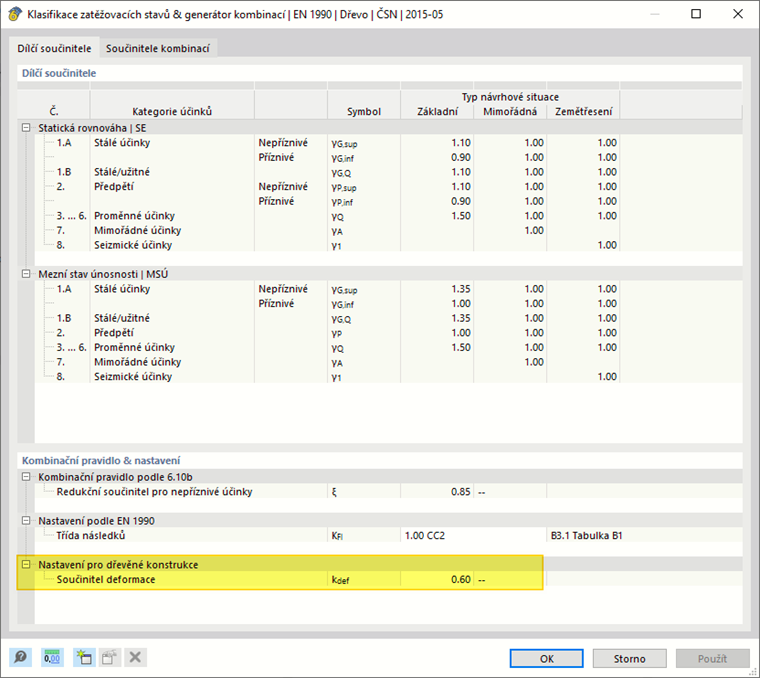Cancel with the Storno button
The image size is (760, 678).
tap(629, 659)
